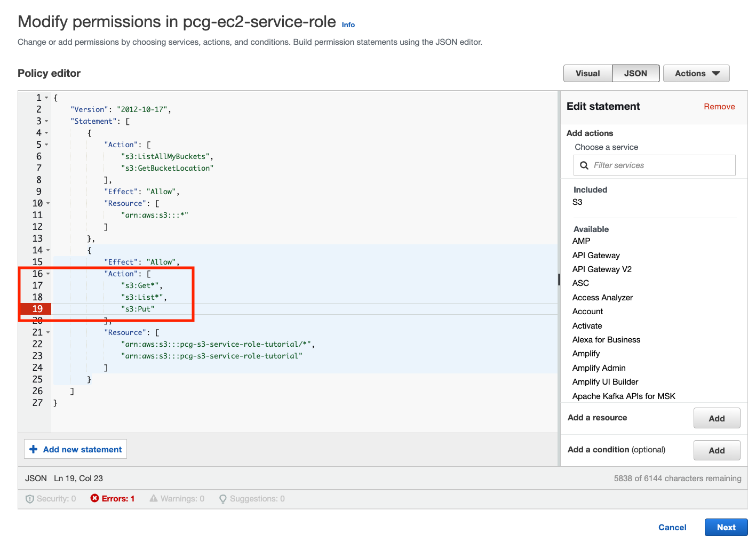Collapse the Resource array at line 10
Screen dimensions: 756x550
tap(48, 203)
